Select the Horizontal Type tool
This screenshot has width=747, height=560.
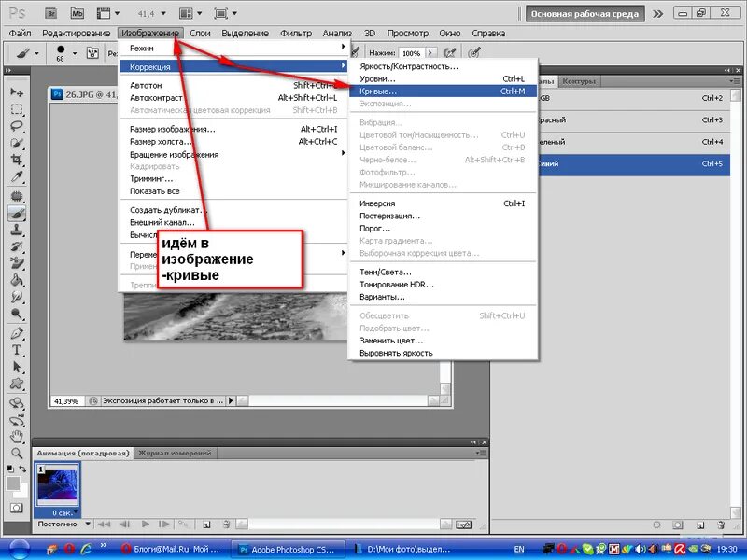coord(17,350)
